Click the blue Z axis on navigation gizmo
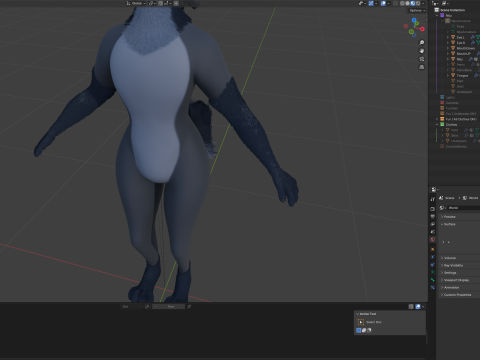The width and height of the screenshot is (480, 360). click(414, 20)
